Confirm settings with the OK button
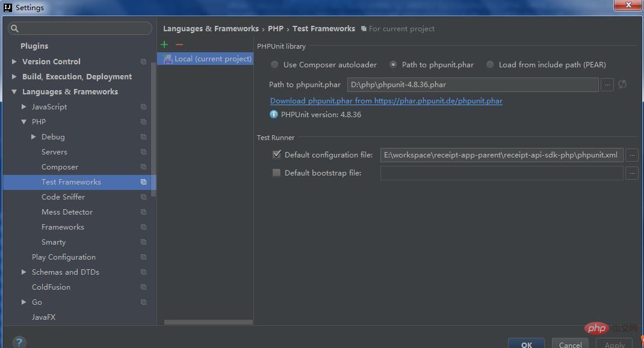 click(526, 344)
